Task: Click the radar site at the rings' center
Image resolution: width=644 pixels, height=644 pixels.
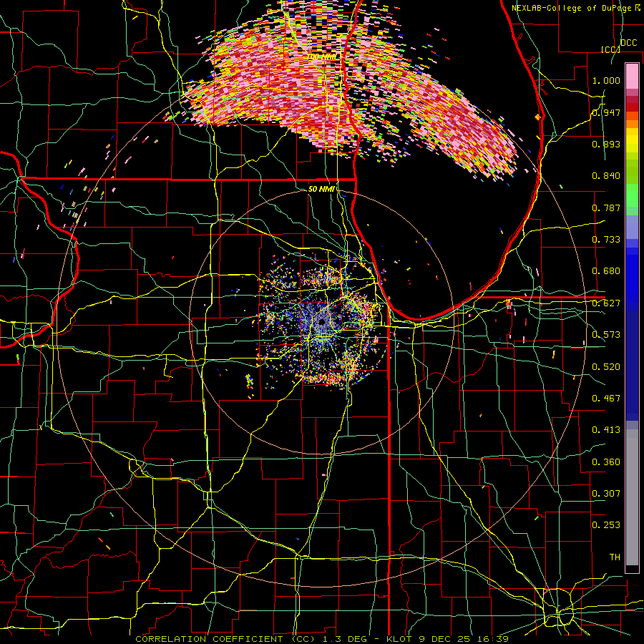Action: pyautogui.click(x=321, y=323)
